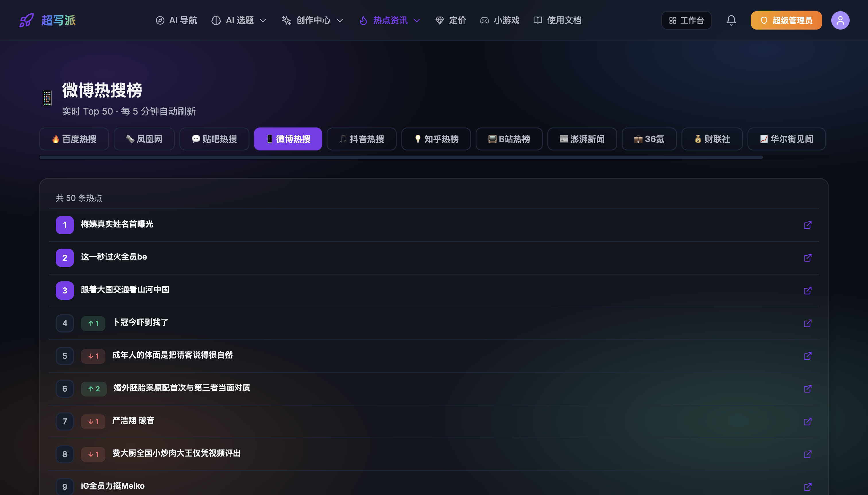Switch to B站热榜 tab

[x=509, y=139]
